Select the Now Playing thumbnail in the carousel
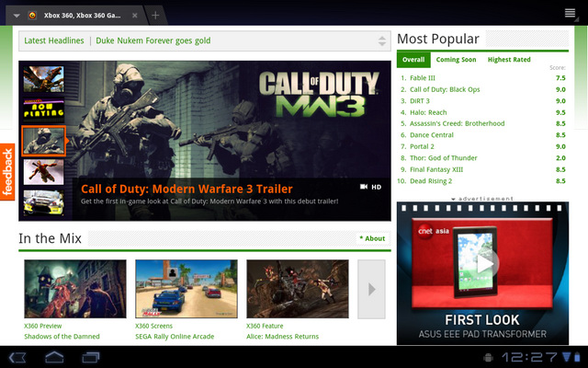The width and height of the screenshot is (588, 368). 43,110
